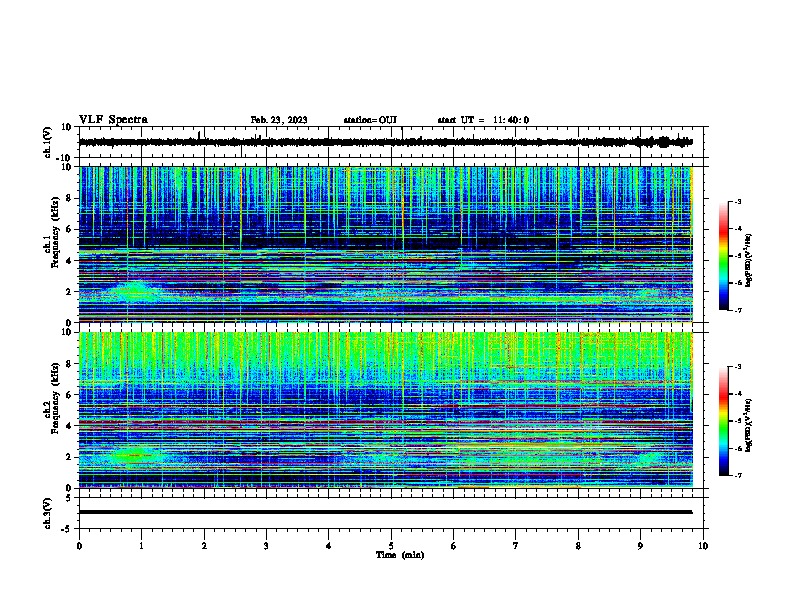The width and height of the screenshot is (792, 612).
Task: Click time axis tick label "6"
Action: [x=454, y=546]
